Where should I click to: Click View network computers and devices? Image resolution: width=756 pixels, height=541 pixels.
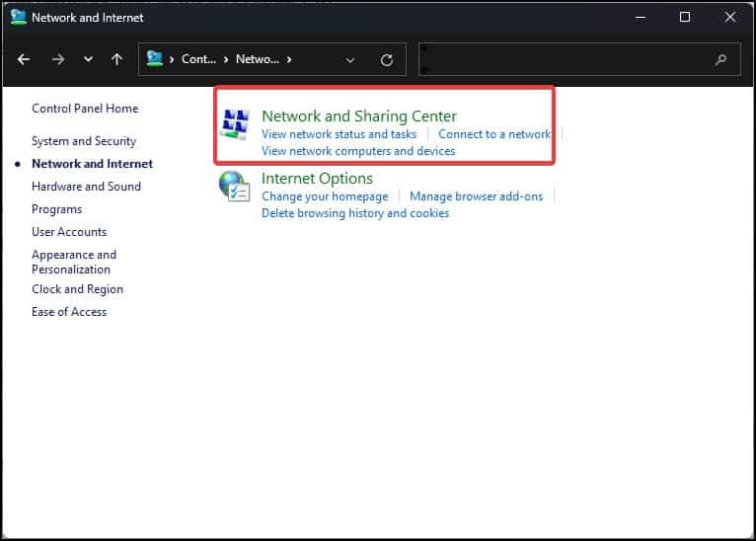tap(358, 151)
